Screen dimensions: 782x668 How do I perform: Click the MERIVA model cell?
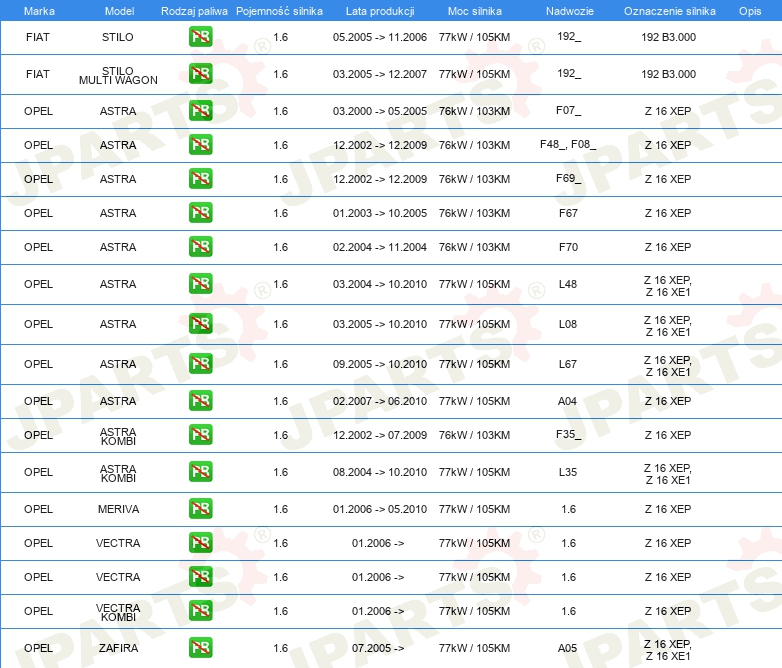click(x=118, y=509)
